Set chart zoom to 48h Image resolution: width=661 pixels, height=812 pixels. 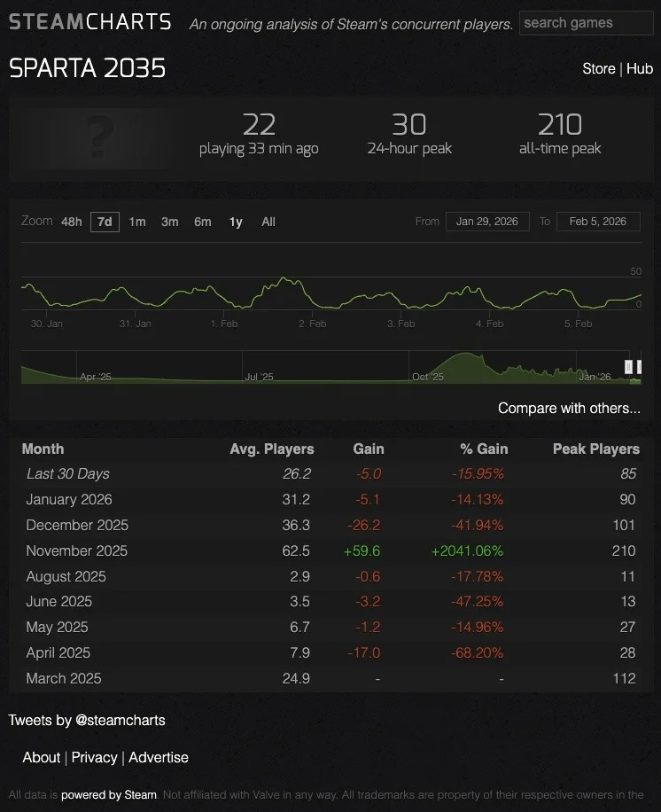coord(72,222)
